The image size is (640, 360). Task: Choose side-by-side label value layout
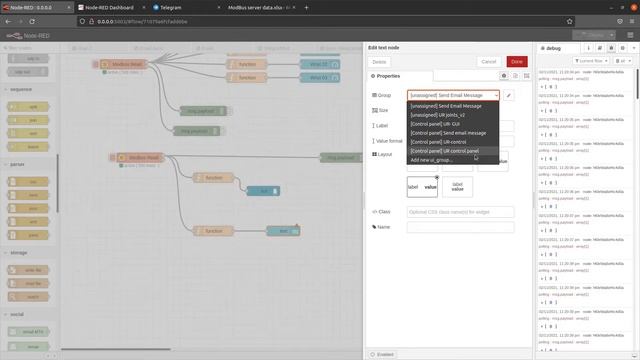[422, 187]
